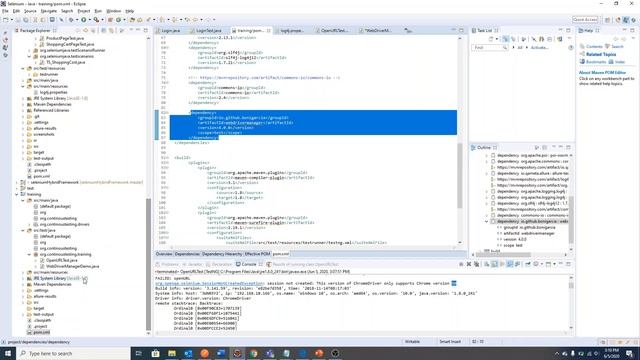Open the Navigate menu
The image size is (640, 360).
click(x=49, y=11)
